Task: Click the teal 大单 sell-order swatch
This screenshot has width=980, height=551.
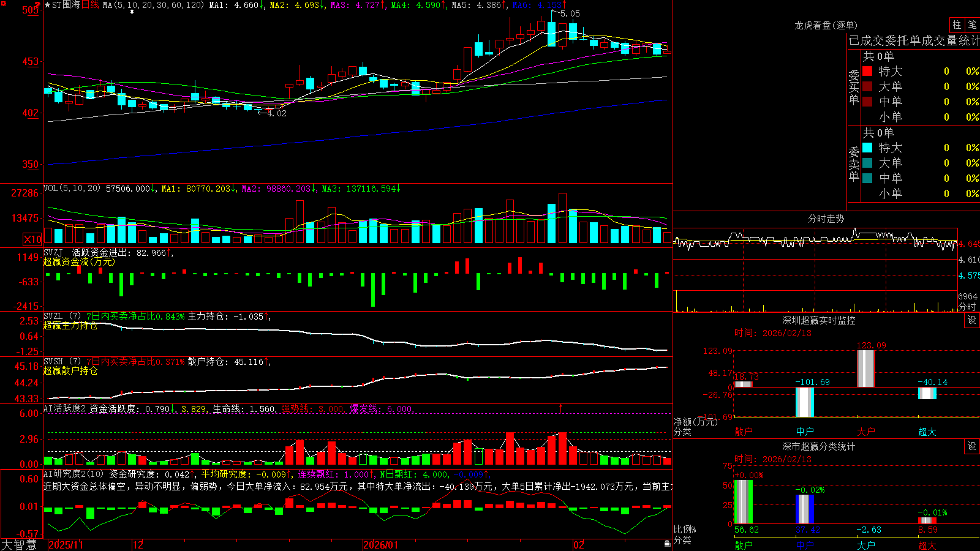Action: tap(867, 163)
